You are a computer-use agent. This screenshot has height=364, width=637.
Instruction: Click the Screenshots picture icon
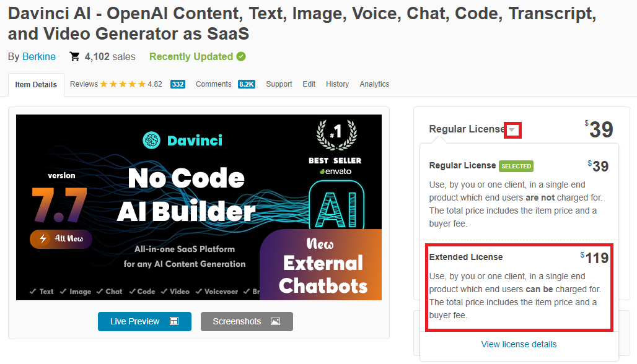tap(276, 321)
